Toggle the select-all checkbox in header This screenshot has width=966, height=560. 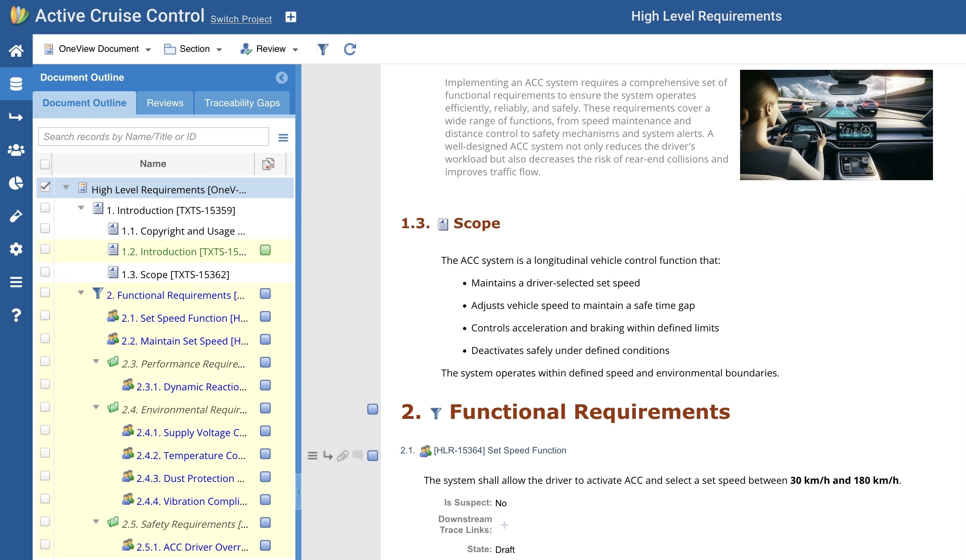click(45, 164)
